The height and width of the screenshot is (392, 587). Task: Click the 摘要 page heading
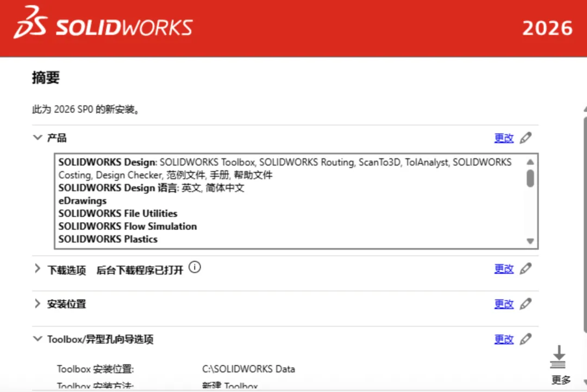[x=46, y=78]
